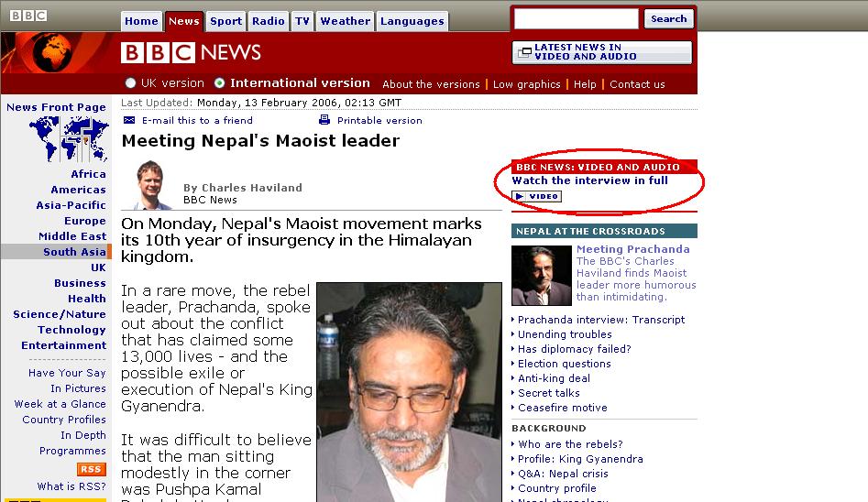Switch to the Sport tab

click(225, 22)
